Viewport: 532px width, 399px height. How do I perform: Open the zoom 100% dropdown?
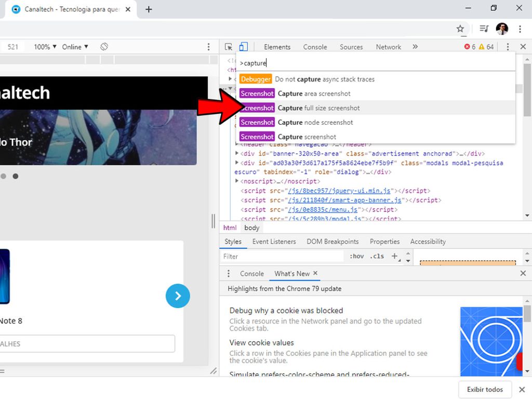click(x=45, y=47)
